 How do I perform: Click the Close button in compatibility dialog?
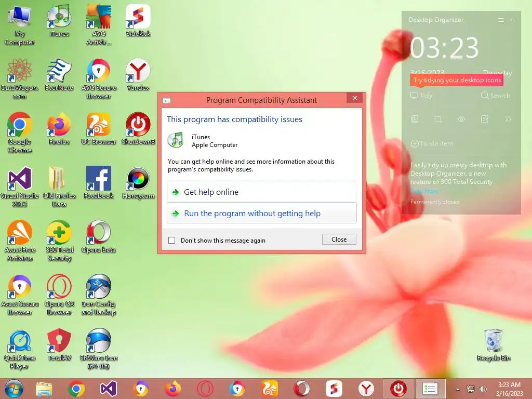pos(339,239)
